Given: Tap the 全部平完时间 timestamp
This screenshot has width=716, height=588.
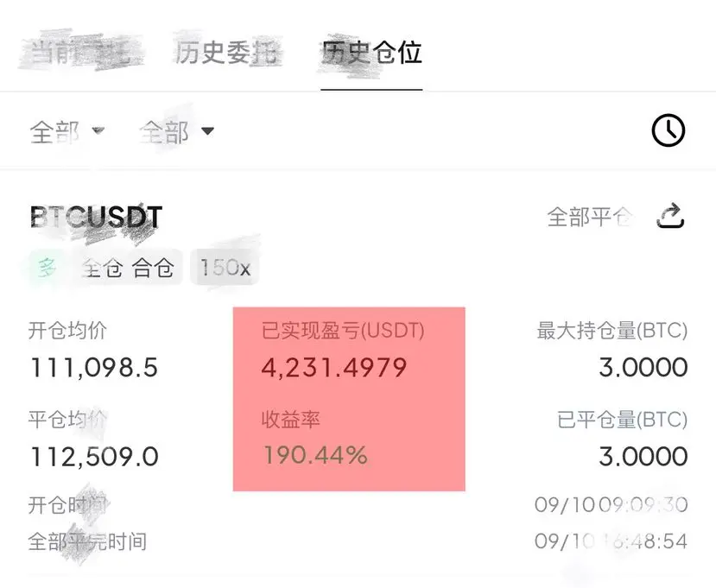Looking at the screenshot, I should pos(611,541).
